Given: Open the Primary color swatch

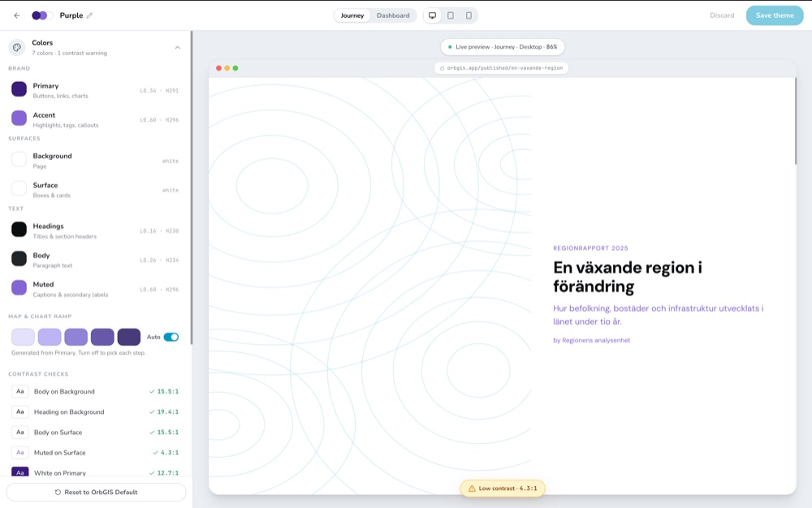Looking at the screenshot, I should pyautogui.click(x=19, y=89).
